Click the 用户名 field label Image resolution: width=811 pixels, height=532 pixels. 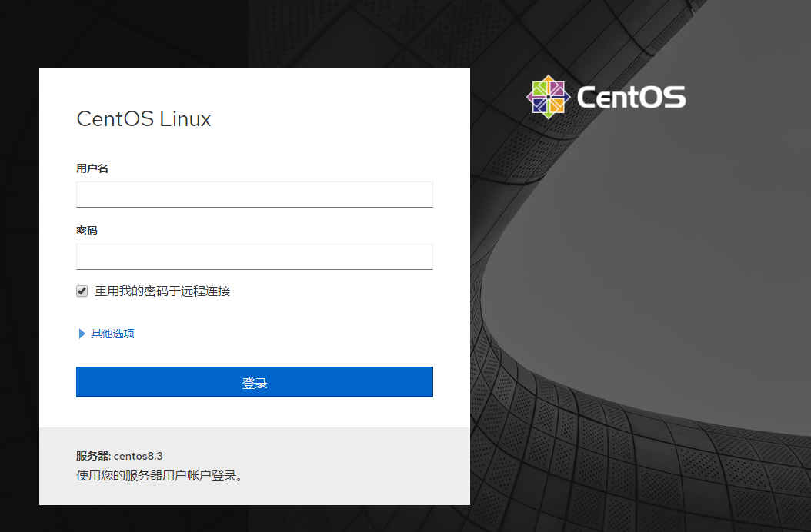click(x=92, y=168)
